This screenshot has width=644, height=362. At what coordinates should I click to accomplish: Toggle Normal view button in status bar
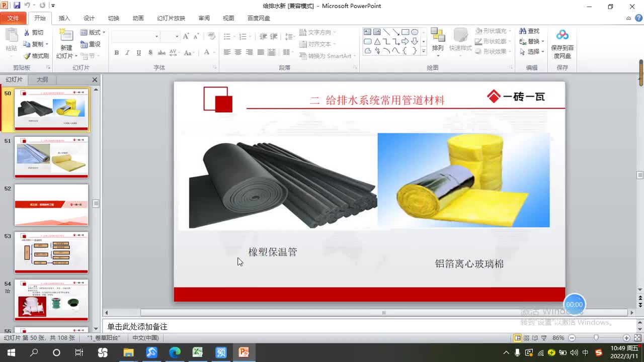(517, 338)
